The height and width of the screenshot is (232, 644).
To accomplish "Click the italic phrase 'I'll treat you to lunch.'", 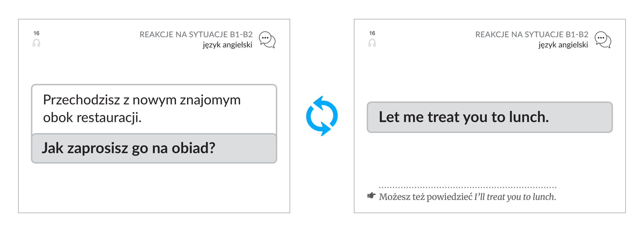I will click(515, 197).
